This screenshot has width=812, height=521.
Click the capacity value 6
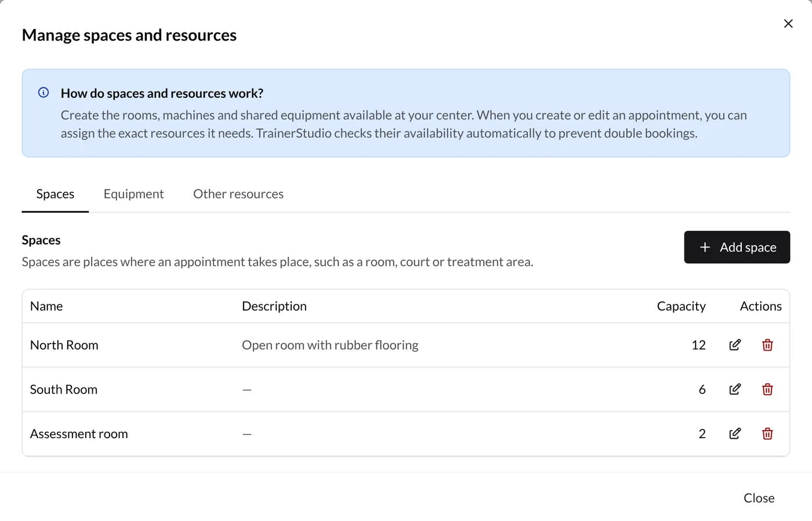tap(702, 389)
